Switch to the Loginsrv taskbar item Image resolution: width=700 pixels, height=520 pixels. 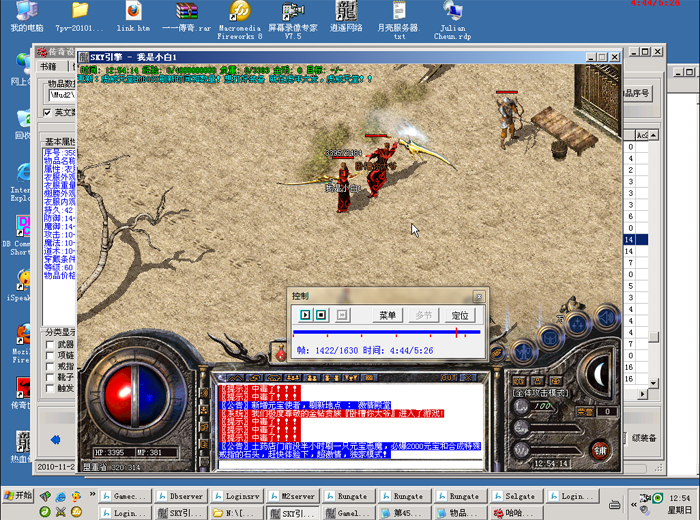tap(235, 496)
